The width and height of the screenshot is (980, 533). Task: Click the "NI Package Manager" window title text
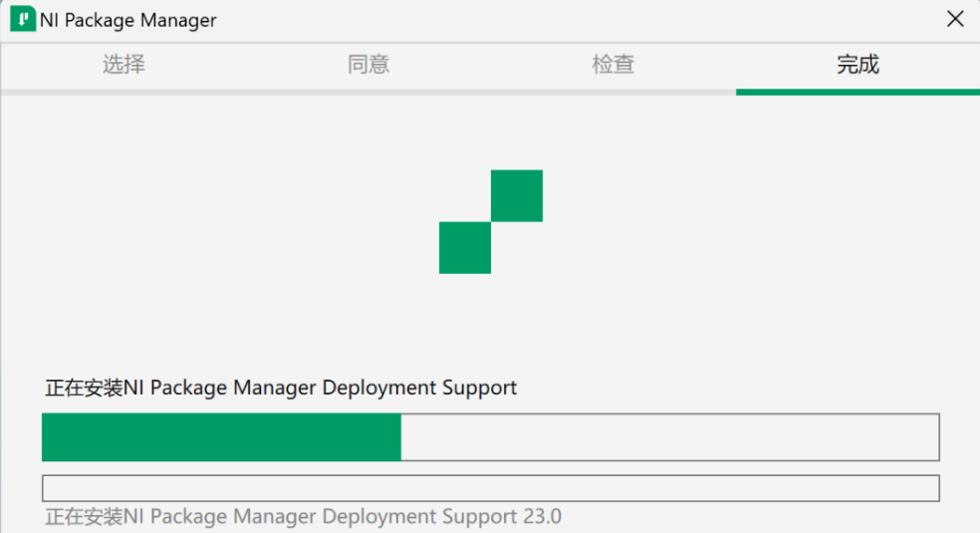tap(127, 20)
